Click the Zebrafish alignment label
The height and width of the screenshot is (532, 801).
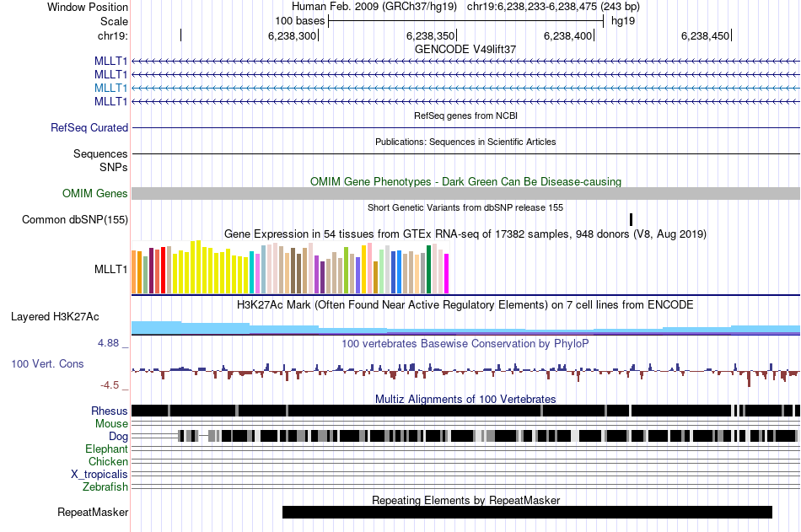tap(105, 487)
